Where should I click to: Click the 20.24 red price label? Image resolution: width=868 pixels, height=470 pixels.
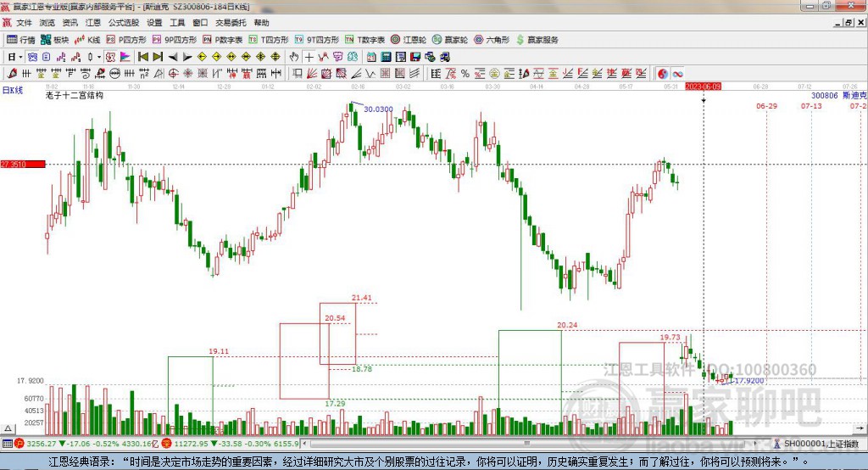click(x=567, y=325)
